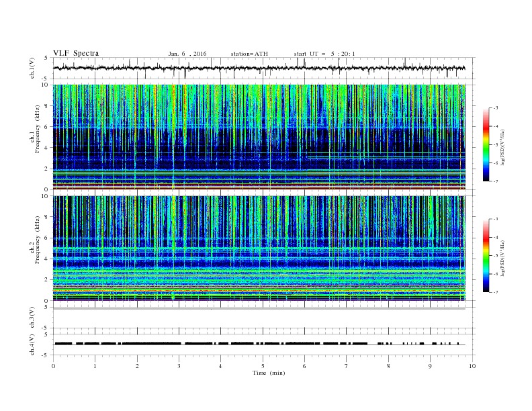Click the "-7" label on ch.2 color bar
The width and height of the screenshot is (532, 411).
point(496,292)
